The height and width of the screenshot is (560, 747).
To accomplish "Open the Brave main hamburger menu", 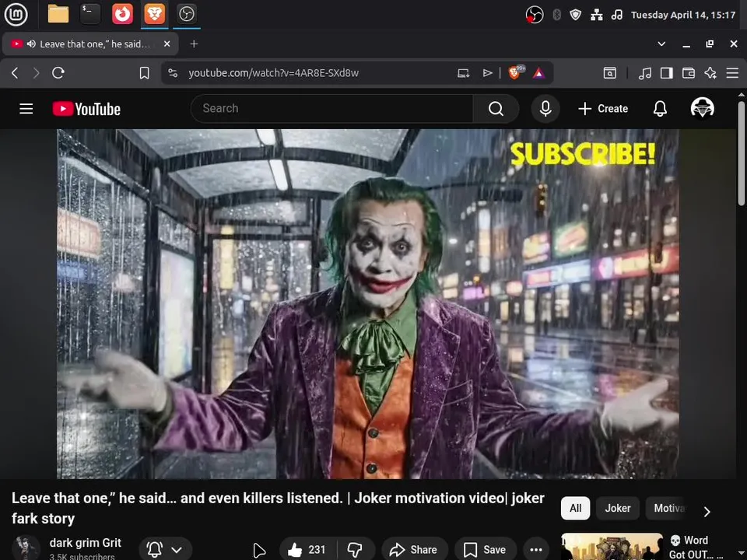I will 732,73.
